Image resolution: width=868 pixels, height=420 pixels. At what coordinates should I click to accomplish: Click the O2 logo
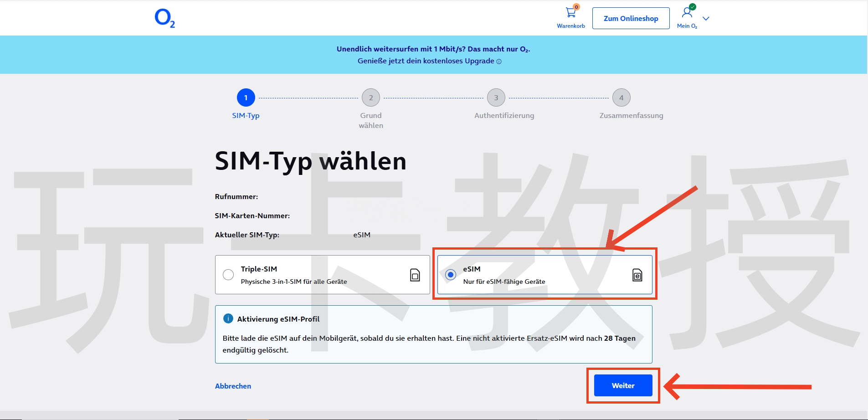tap(165, 18)
